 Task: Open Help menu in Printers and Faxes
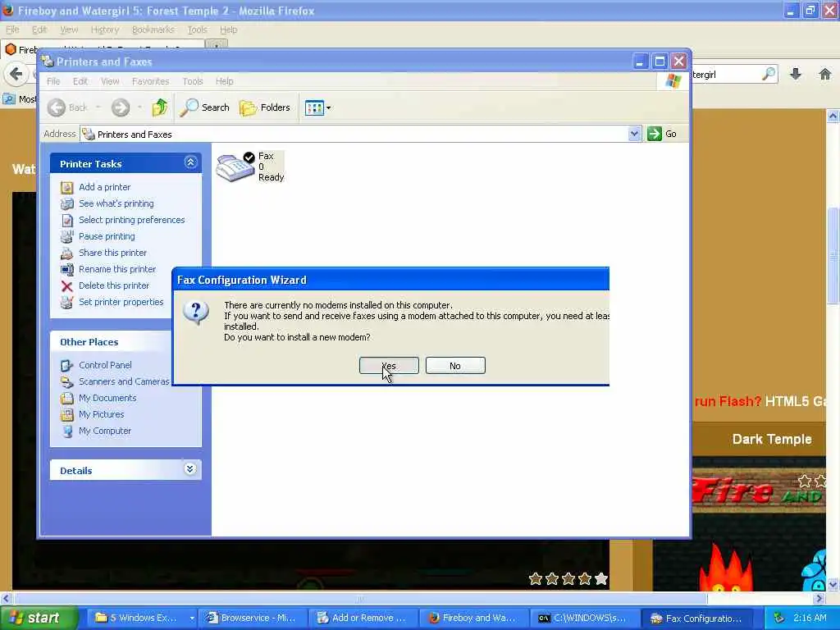tap(225, 81)
